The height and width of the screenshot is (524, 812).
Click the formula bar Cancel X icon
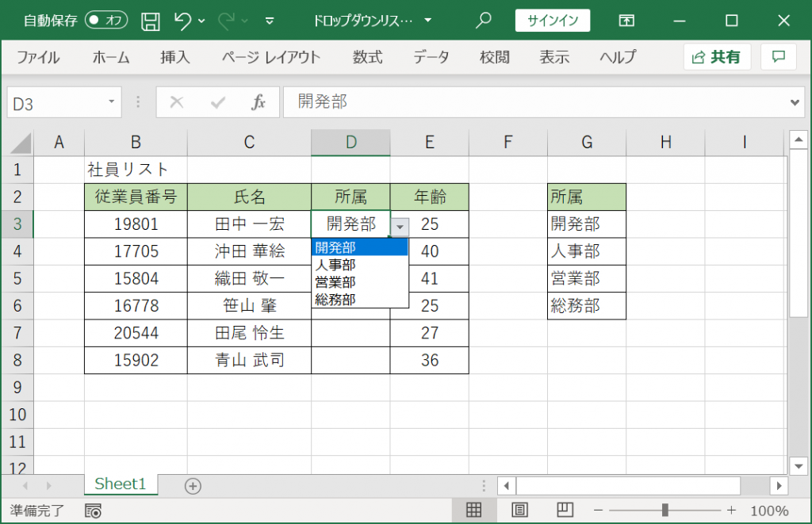click(177, 102)
